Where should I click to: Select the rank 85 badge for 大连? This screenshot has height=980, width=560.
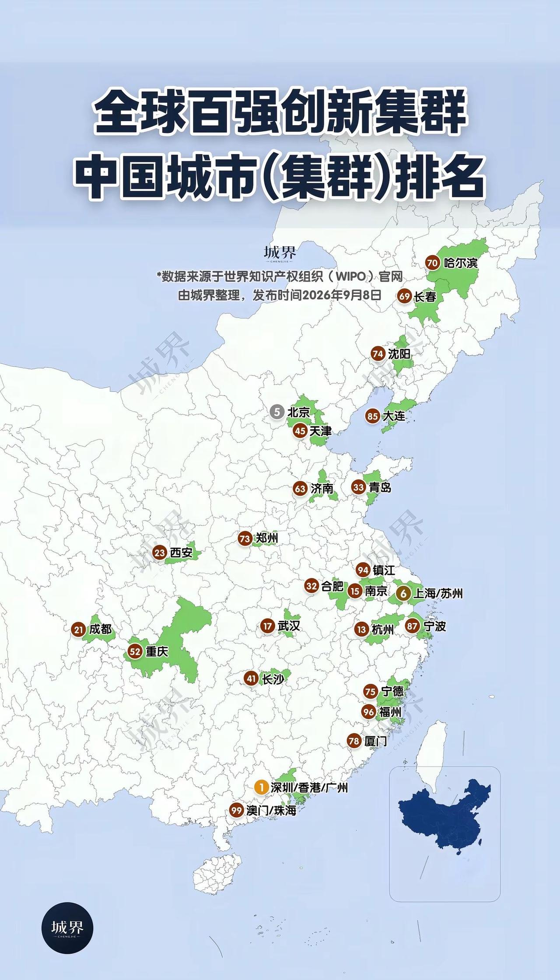[x=373, y=416]
